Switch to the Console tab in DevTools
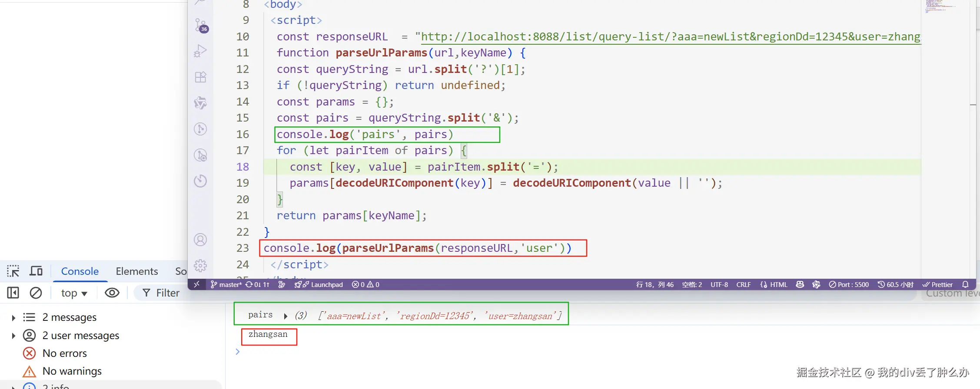This screenshot has width=980, height=389. tap(80, 271)
